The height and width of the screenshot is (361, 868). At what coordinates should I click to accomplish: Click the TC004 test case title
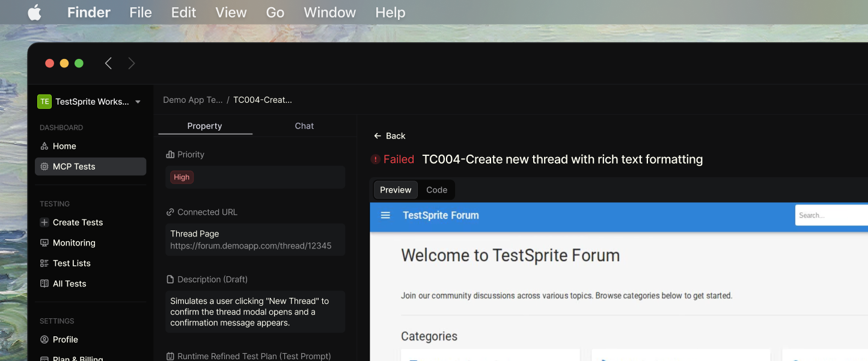[x=563, y=159]
